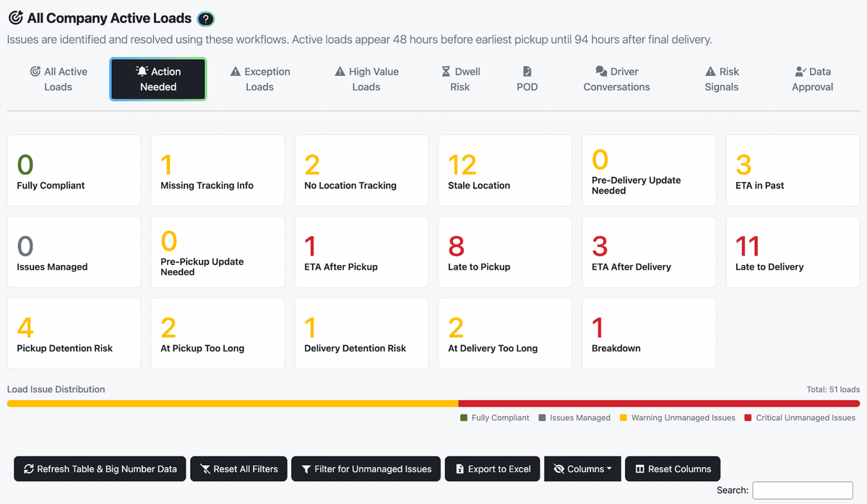
Task: Select the Breakdown card
Action: coord(649,334)
